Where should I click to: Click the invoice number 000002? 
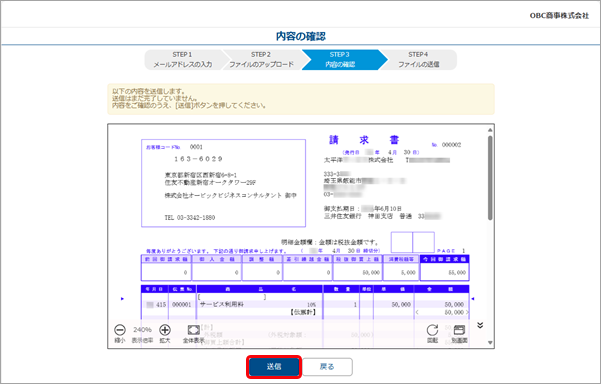451,145
